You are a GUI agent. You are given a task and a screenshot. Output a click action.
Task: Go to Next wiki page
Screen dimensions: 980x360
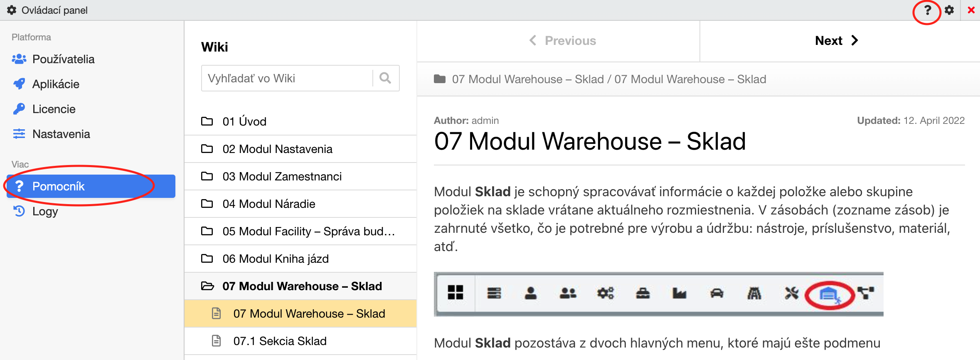(x=836, y=41)
